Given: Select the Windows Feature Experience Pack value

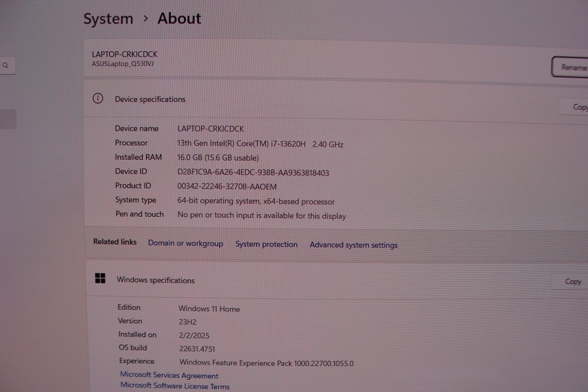Looking at the screenshot, I should pos(266,363).
